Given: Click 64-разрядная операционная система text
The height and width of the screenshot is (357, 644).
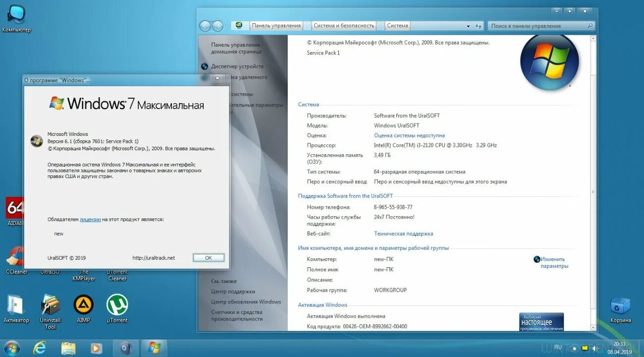Looking at the screenshot, I should (x=420, y=172).
